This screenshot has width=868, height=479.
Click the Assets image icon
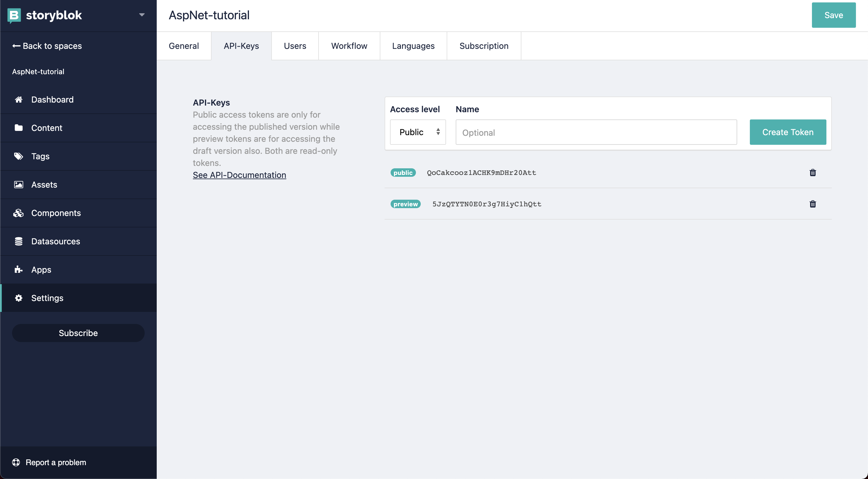pos(18,185)
